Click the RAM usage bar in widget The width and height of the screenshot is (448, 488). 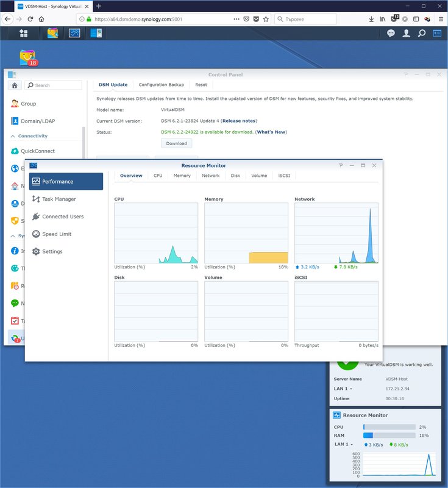(x=389, y=436)
